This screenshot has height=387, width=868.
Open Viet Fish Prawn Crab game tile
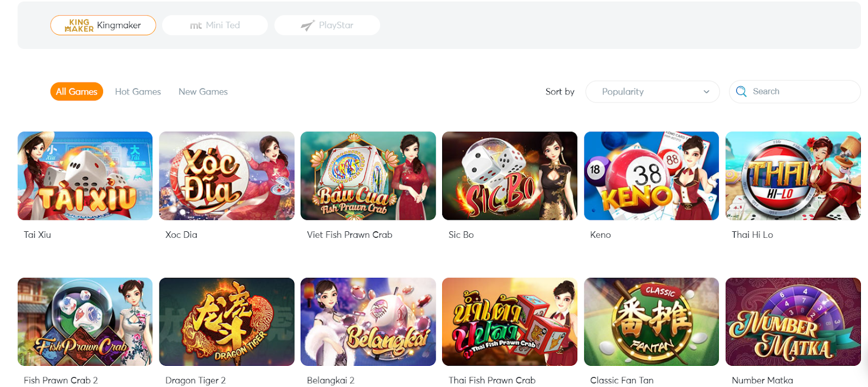[368, 176]
